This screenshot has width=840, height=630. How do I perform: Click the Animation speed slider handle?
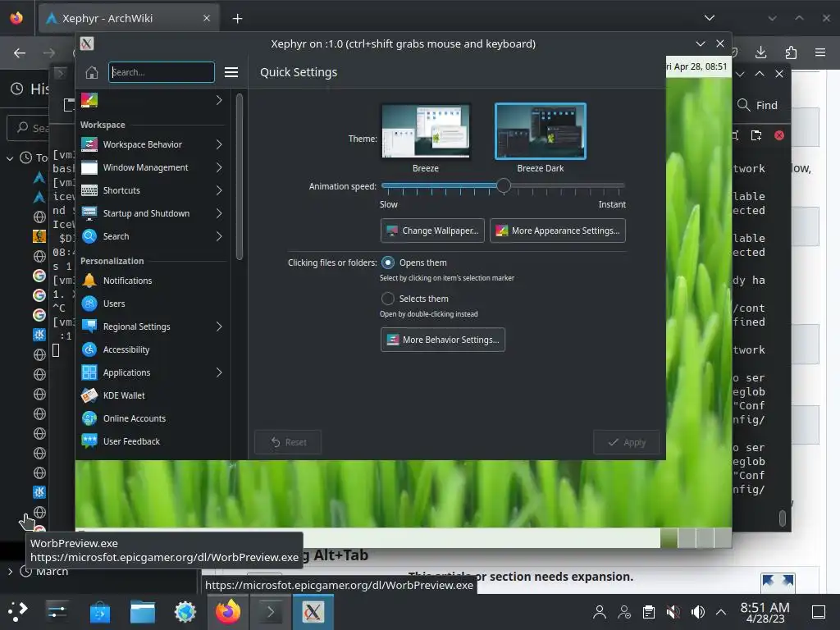click(503, 186)
